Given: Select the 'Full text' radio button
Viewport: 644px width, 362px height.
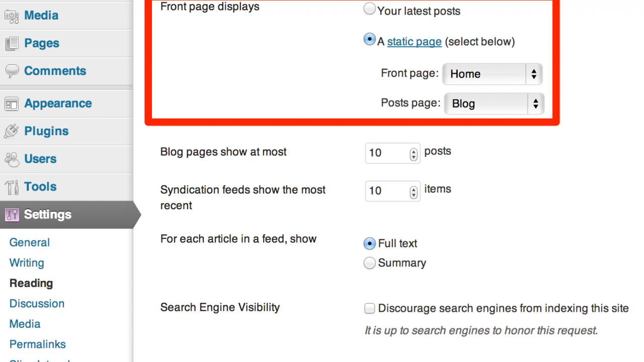Looking at the screenshot, I should click(x=370, y=244).
